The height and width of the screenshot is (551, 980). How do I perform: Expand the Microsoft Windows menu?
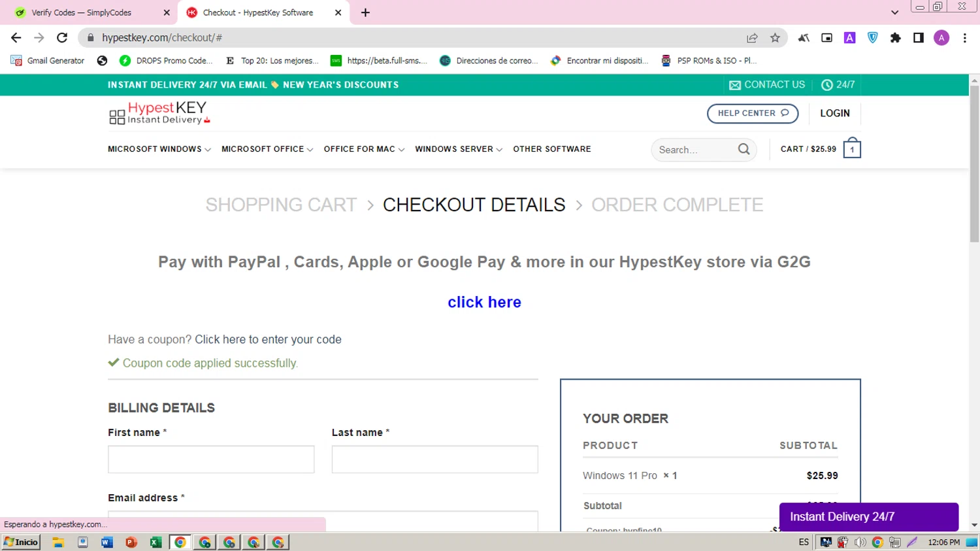[x=159, y=149]
